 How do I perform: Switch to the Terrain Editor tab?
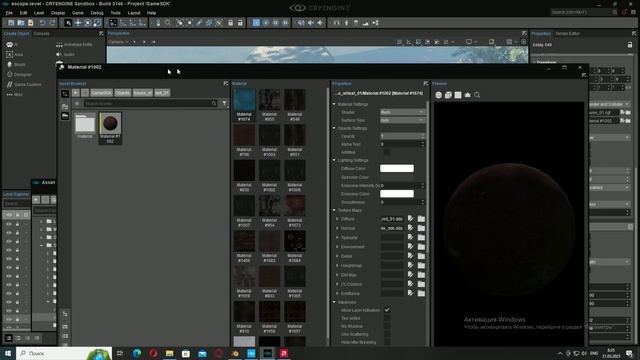(567, 33)
